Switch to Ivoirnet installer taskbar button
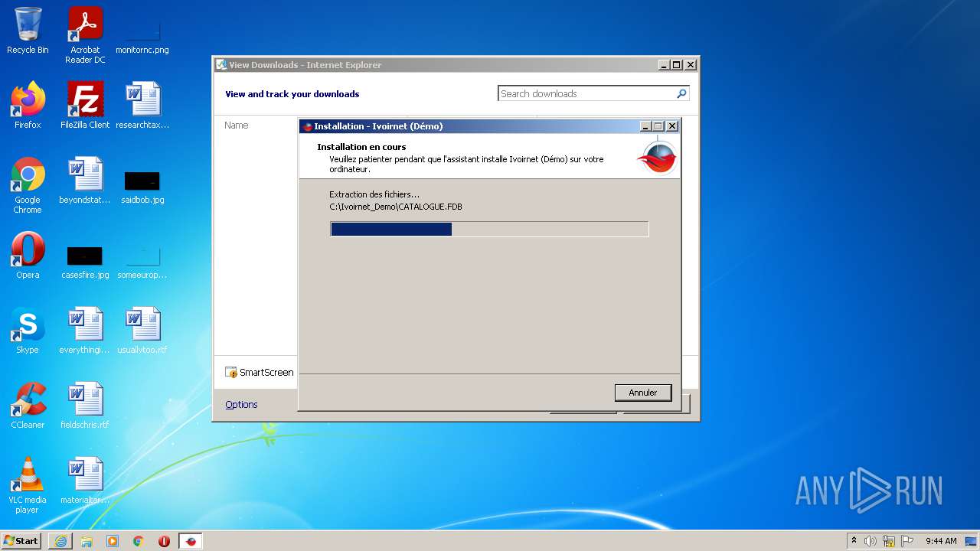This screenshot has width=980, height=551. (191, 541)
